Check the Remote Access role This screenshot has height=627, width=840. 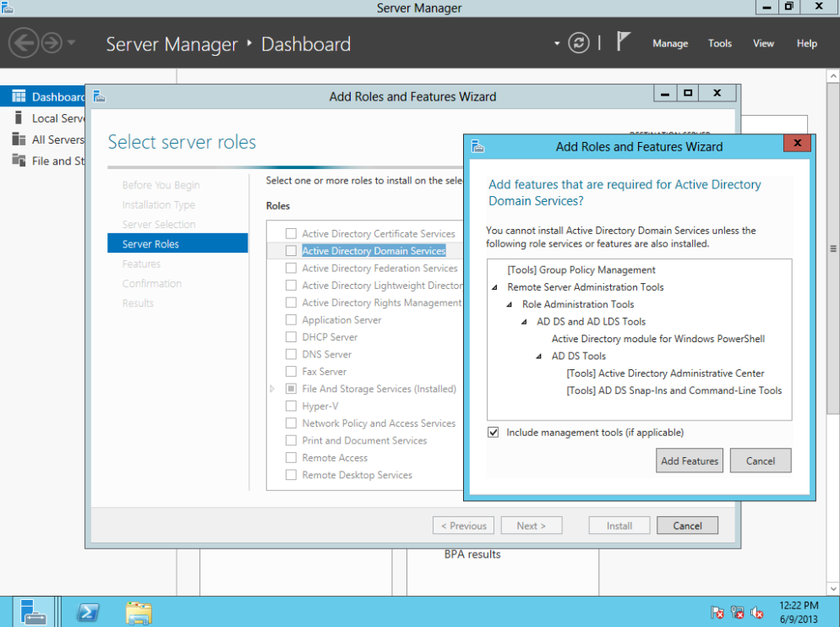pyautogui.click(x=291, y=458)
